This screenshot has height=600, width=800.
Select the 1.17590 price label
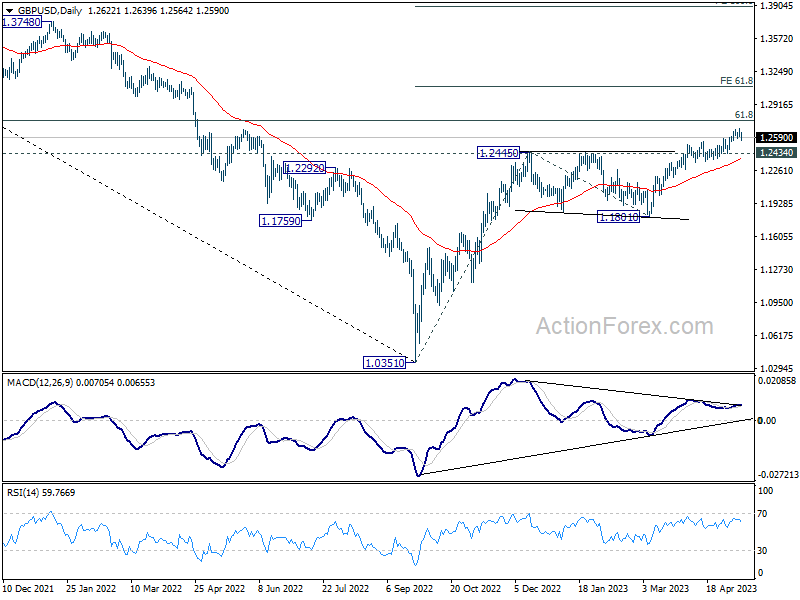click(x=280, y=221)
